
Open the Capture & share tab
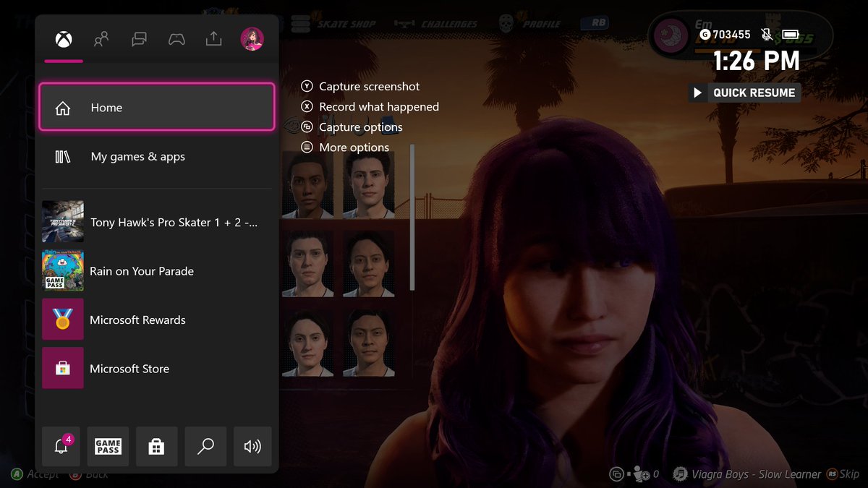213,39
